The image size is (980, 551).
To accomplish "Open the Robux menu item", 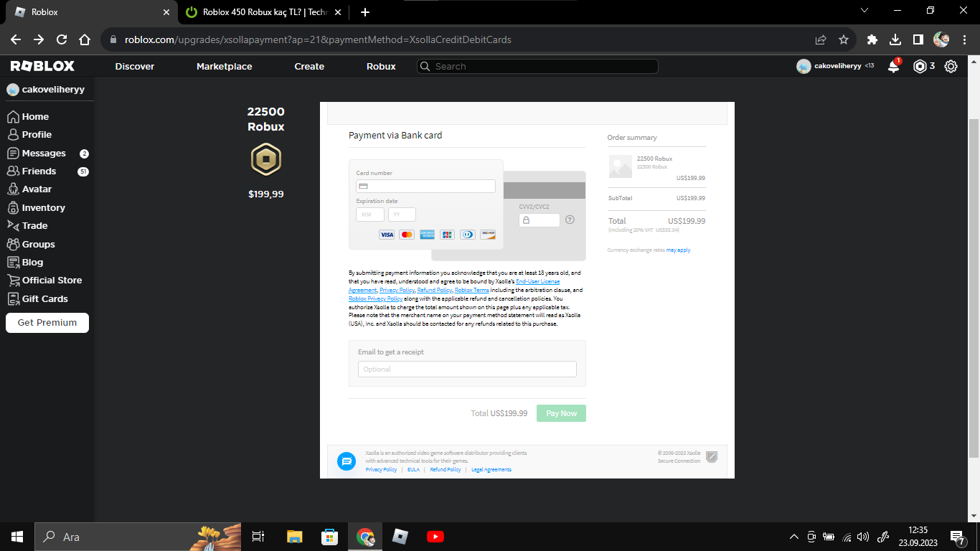I will [x=381, y=66].
